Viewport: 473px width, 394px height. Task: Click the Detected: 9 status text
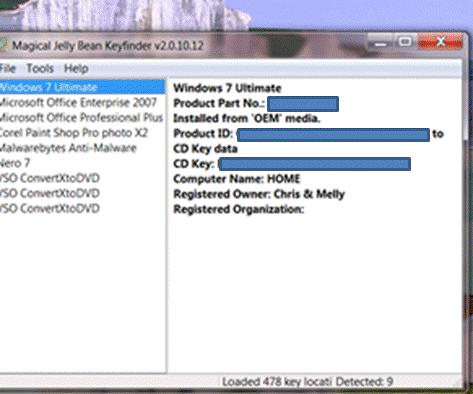click(x=364, y=382)
